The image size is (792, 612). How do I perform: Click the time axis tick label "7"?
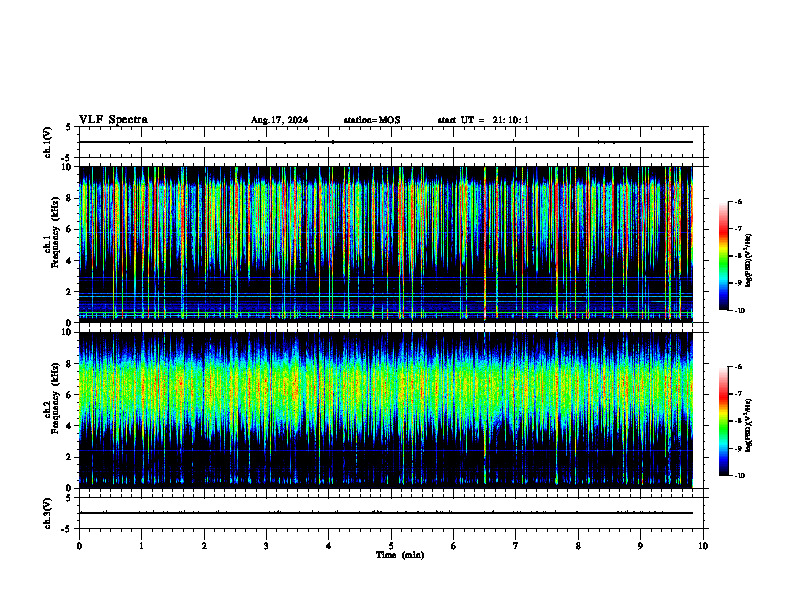point(516,546)
